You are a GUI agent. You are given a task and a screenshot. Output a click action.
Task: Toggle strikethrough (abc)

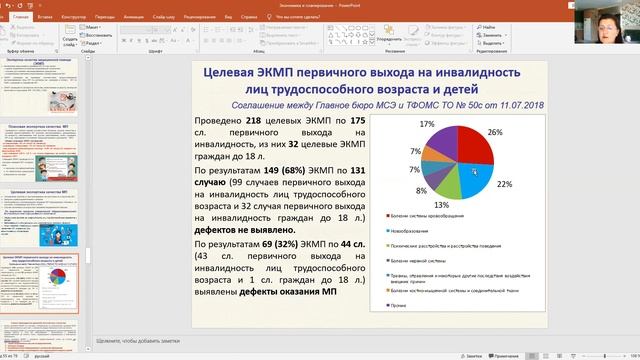click(x=154, y=41)
